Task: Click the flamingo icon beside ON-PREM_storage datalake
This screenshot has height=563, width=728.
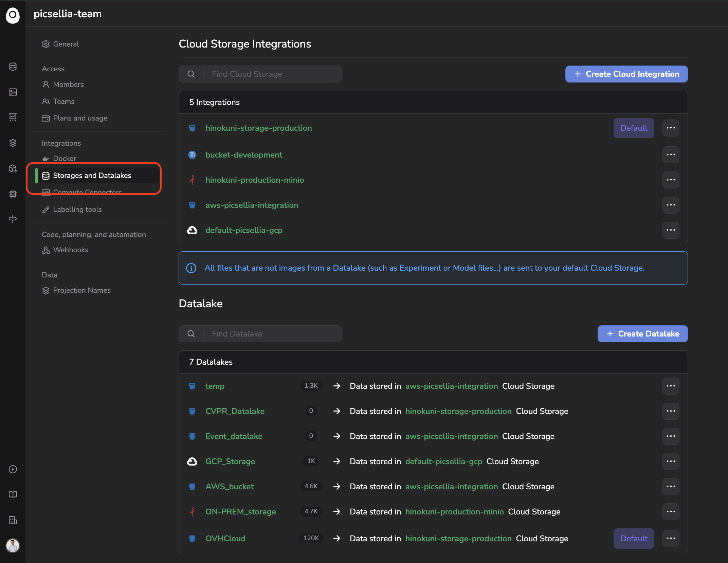Action: 192,512
